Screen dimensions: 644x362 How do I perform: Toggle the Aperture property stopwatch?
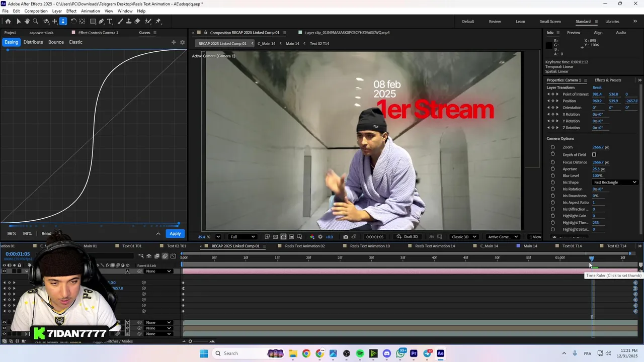click(x=553, y=169)
